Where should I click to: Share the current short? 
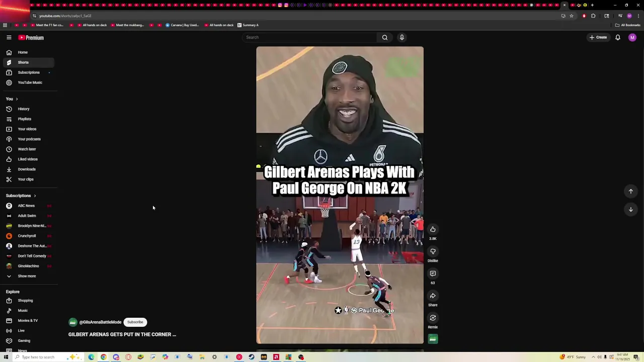click(433, 296)
